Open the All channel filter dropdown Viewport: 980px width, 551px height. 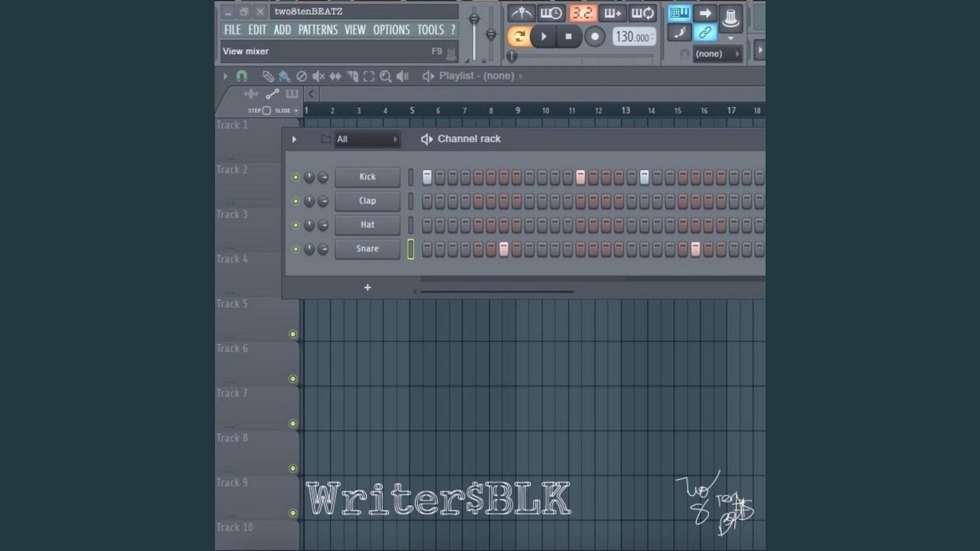click(367, 139)
